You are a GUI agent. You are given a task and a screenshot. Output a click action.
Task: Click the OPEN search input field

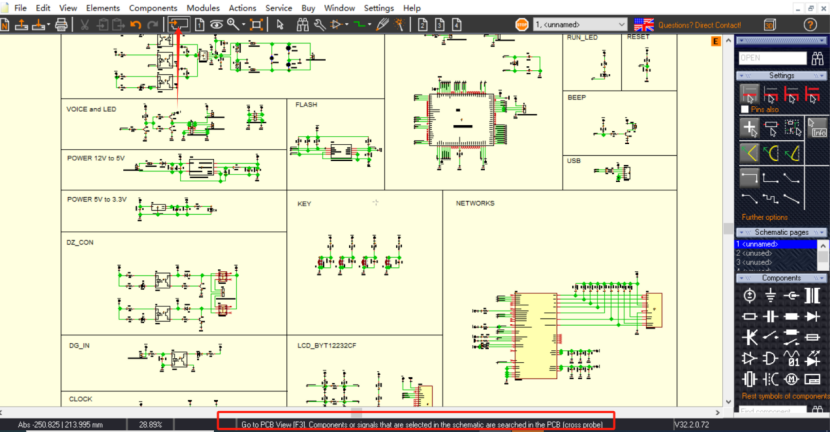[773, 58]
